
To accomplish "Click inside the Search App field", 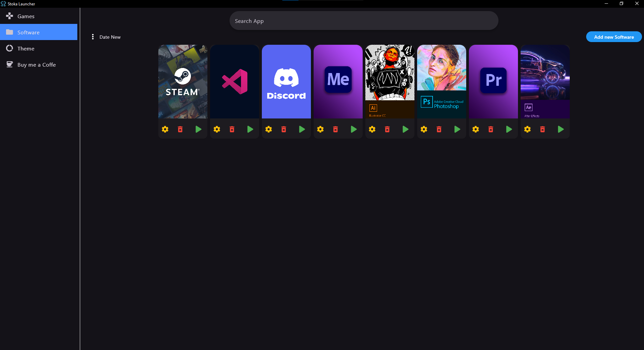I will tap(363, 21).
